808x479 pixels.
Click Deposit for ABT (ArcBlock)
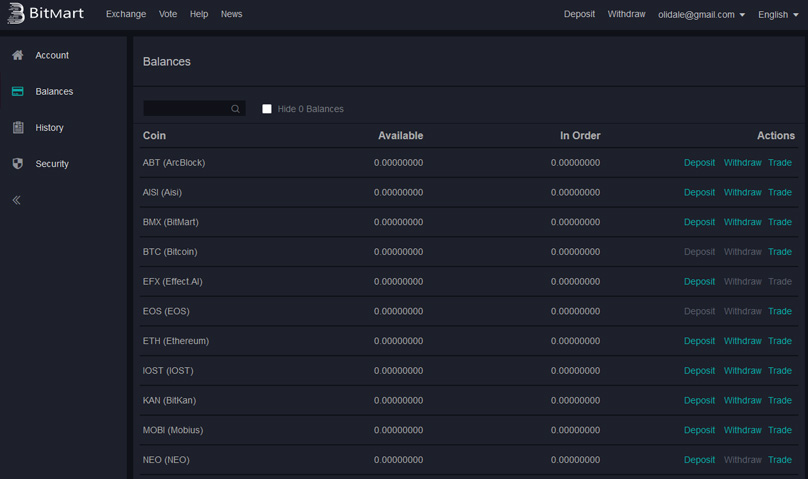(699, 162)
